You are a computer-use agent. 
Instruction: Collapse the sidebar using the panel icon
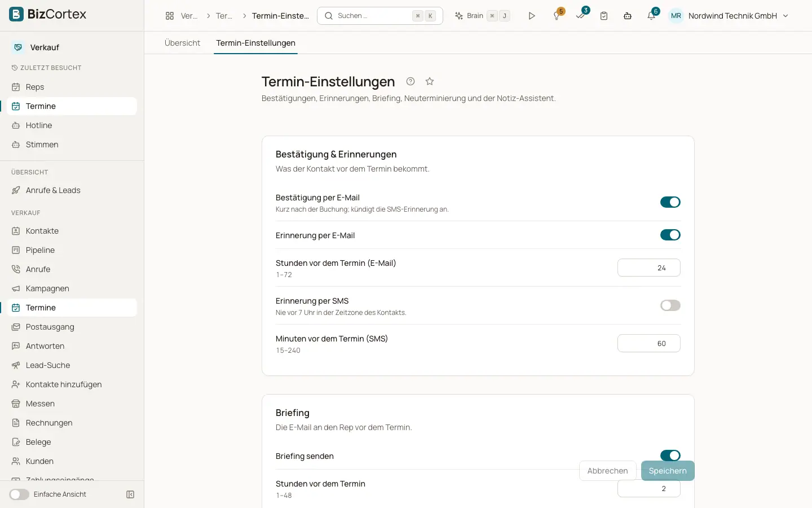coord(130,494)
